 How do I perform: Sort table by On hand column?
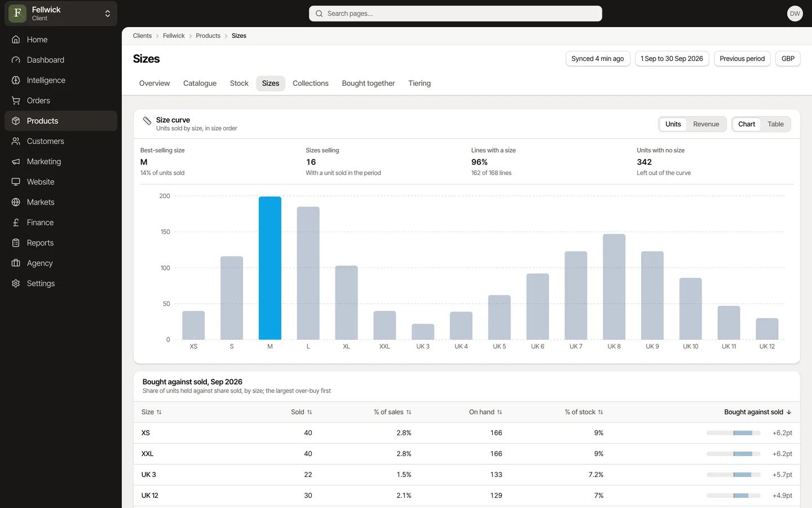pos(486,412)
